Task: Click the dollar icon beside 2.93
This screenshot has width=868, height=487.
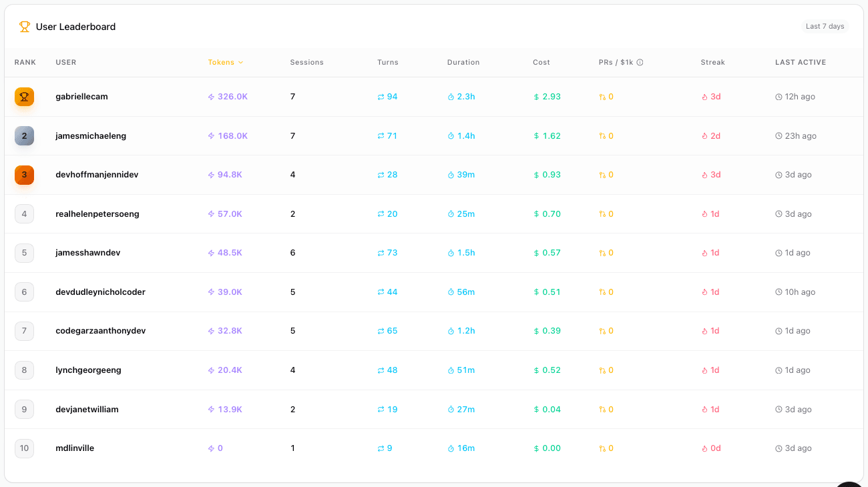Action: [536, 97]
